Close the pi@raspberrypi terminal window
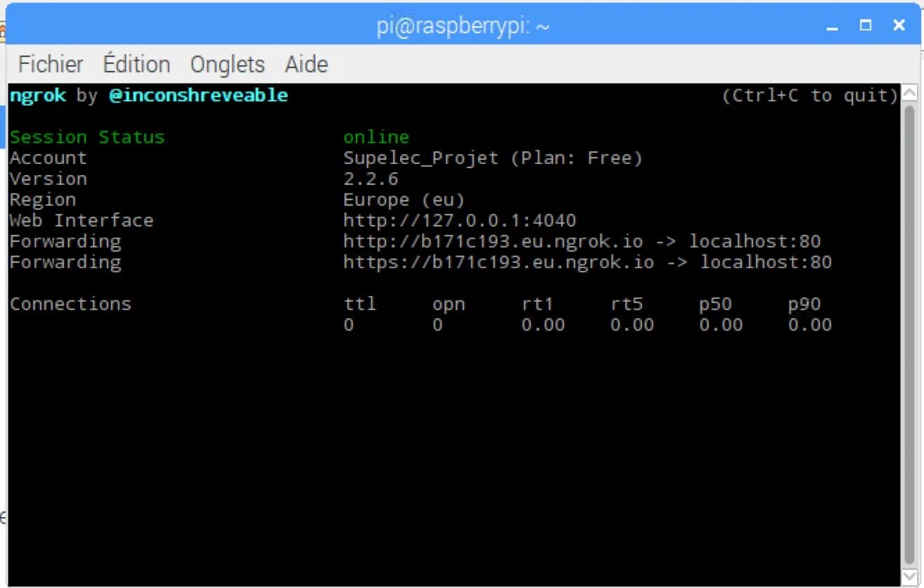Screen dimensions: 924x588 [899, 25]
